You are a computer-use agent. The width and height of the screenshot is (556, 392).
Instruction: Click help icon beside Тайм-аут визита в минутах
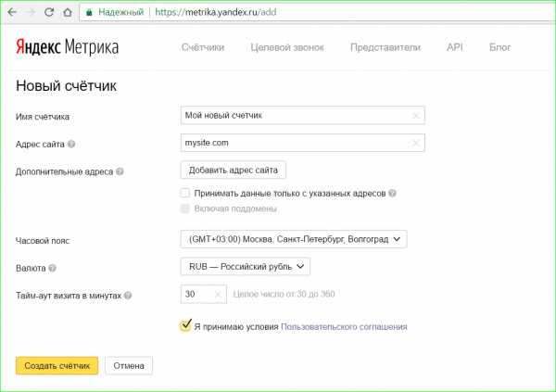pyautogui.click(x=128, y=296)
